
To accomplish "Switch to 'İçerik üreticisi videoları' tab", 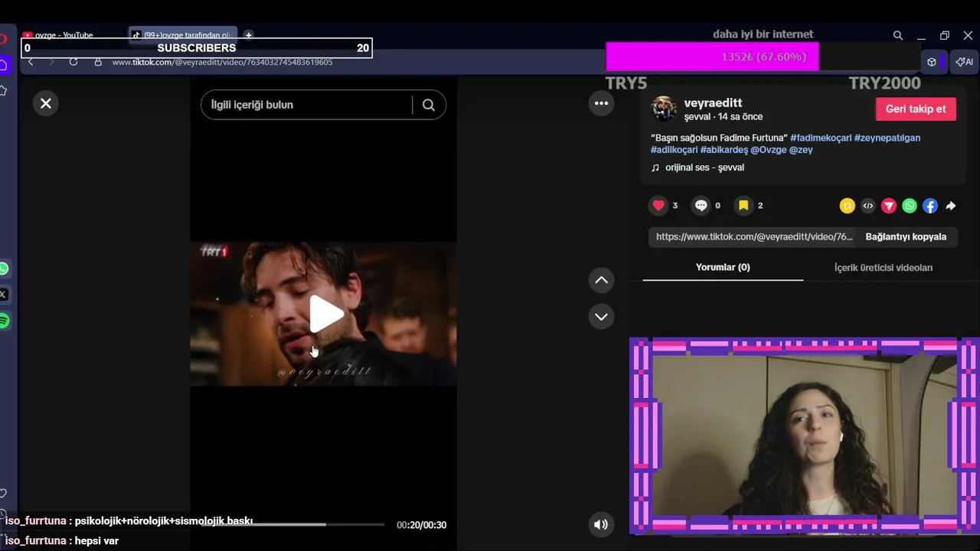I will coord(884,268).
